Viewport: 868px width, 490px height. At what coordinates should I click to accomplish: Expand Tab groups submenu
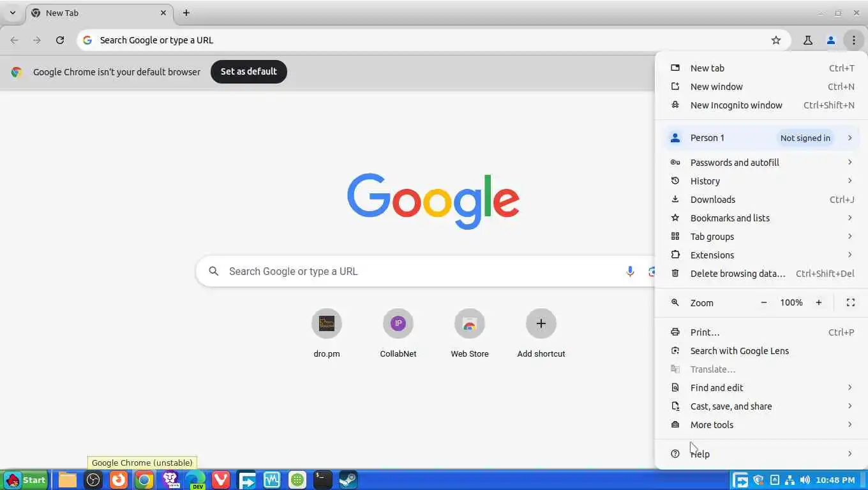[x=761, y=237]
